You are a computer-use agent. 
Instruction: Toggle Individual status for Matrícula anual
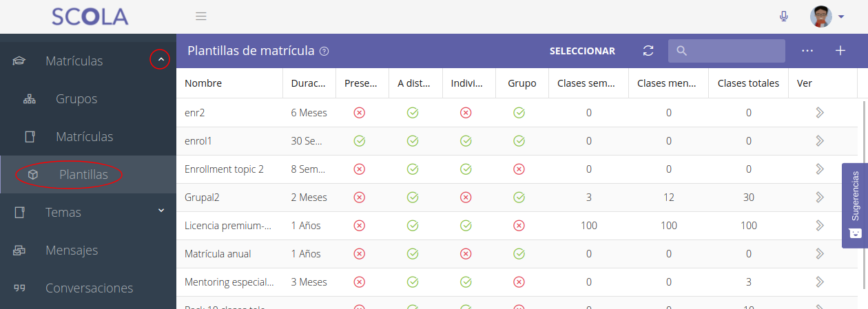(x=466, y=254)
